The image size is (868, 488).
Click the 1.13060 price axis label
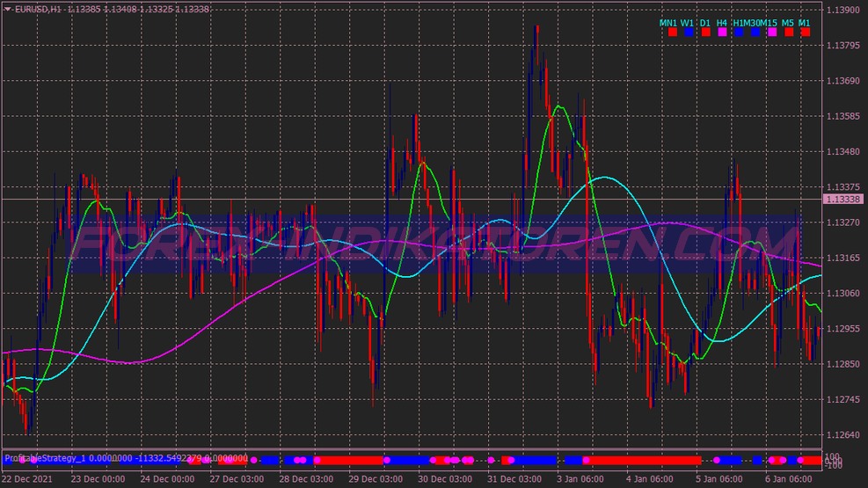pos(843,294)
